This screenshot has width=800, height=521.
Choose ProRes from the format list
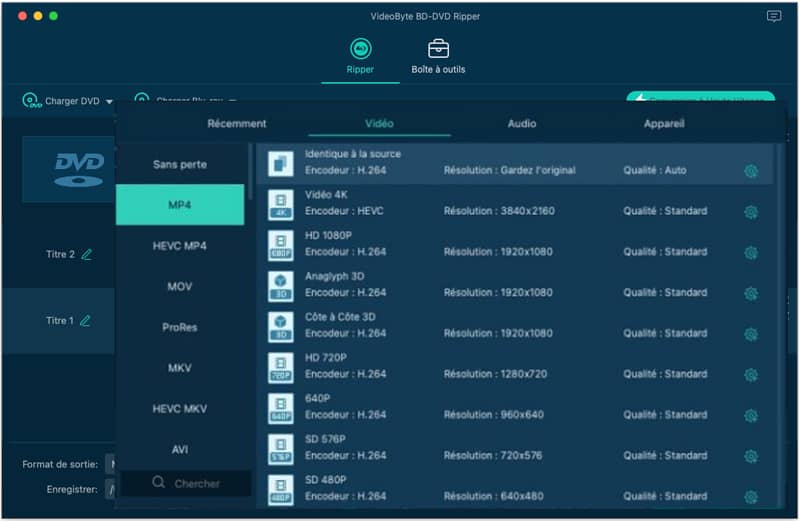[x=180, y=327]
